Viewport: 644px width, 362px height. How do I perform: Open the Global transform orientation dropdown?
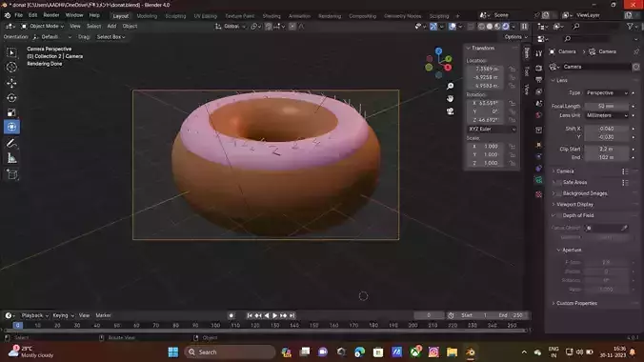(x=231, y=27)
